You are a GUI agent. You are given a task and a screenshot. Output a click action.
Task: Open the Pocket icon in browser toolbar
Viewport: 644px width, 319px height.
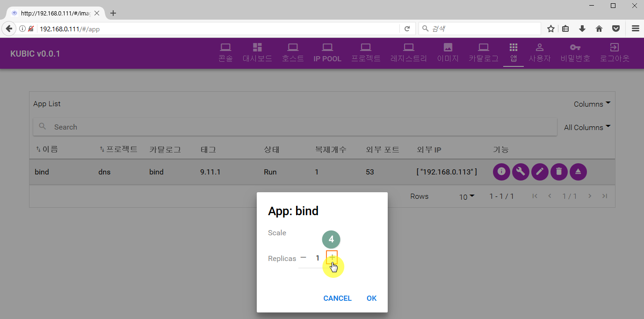click(x=616, y=29)
